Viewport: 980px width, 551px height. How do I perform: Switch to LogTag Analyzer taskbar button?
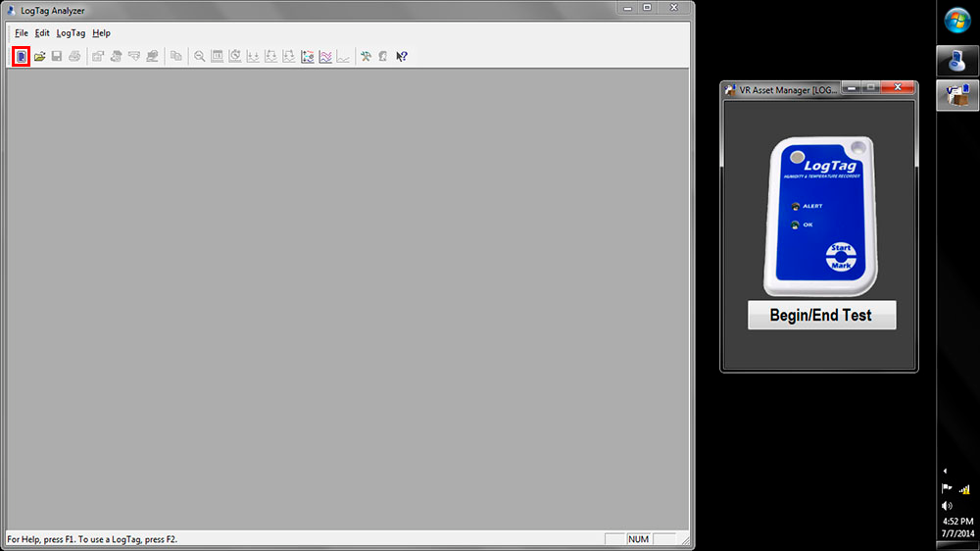click(957, 61)
